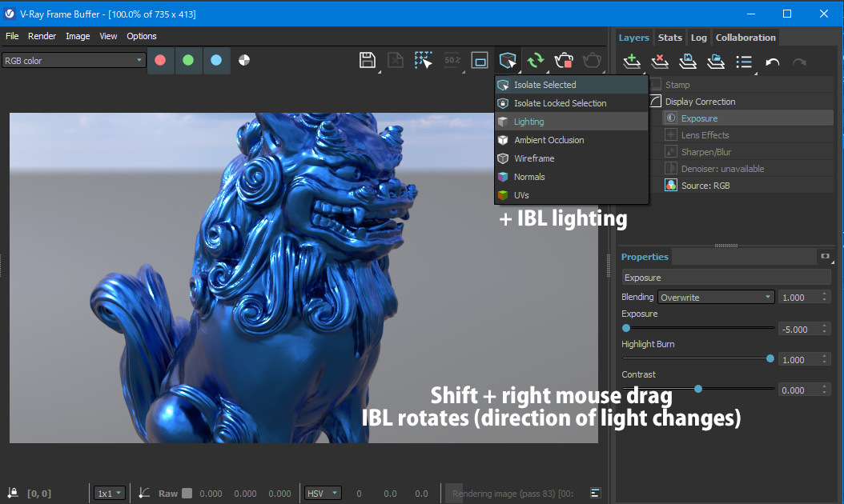Viewport: 844px width, 504px height.
Task: Choose Isolate Locked Selection option
Action: point(571,102)
